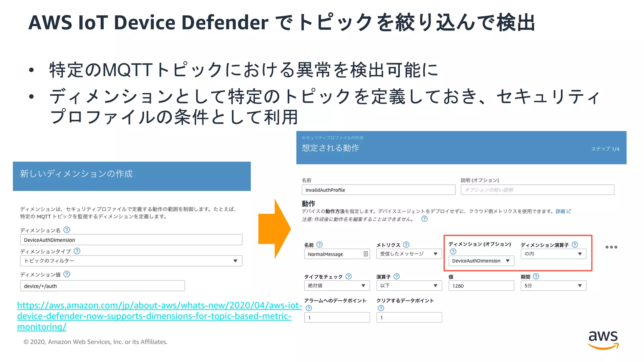
Task: Click InvalidAuthProfile name field
Action: pyautogui.click(x=379, y=190)
